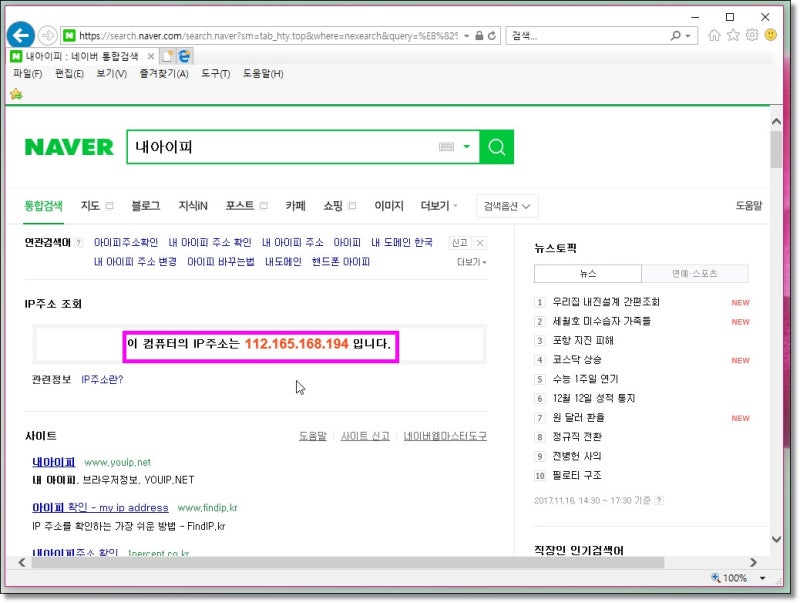Click the green Naver search button

coord(497,147)
